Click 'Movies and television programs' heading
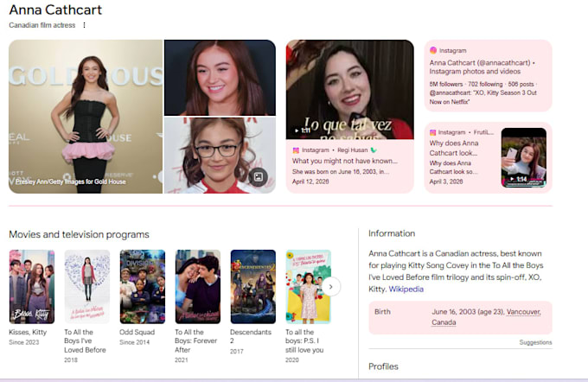 [80, 235]
